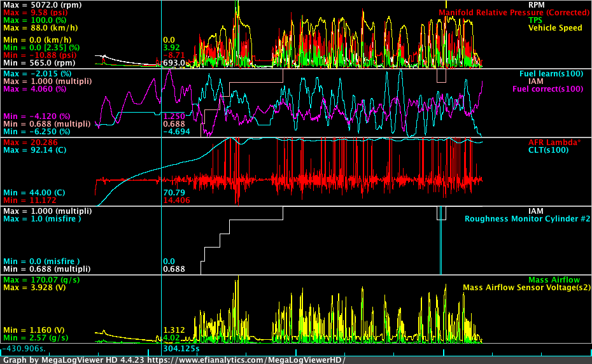Select the 14.406 AFR cursor value
The height and width of the screenshot is (364, 592).
coord(176,200)
